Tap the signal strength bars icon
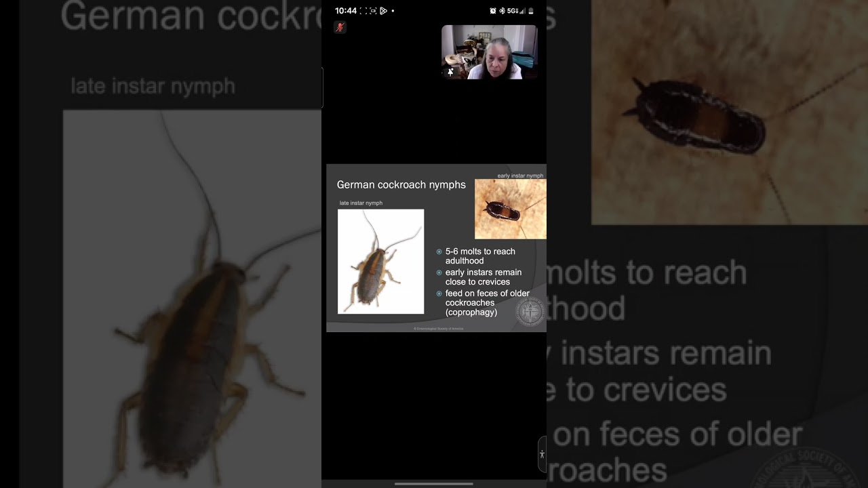 click(523, 11)
